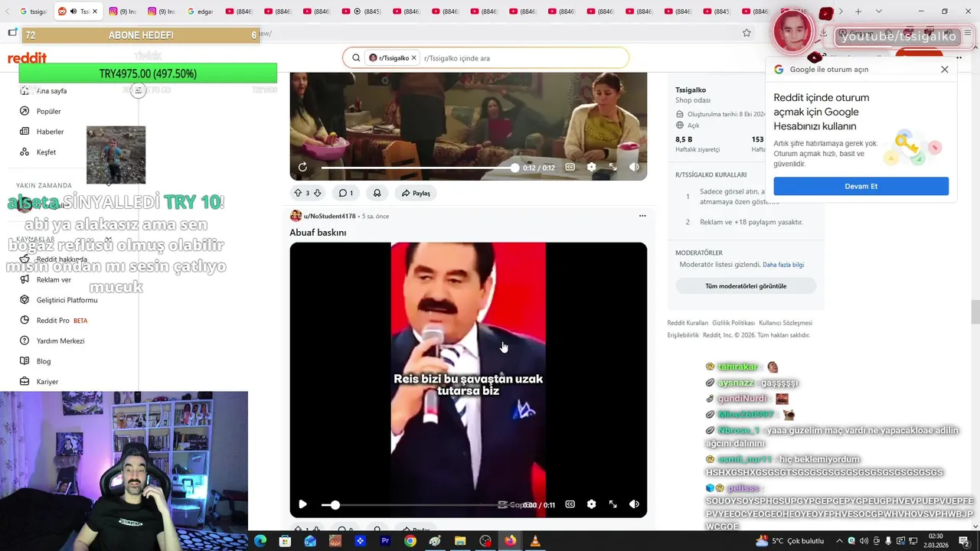The height and width of the screenshot is (551, 980).
Task: Close the Google sign-in popup
Action: 945,69
